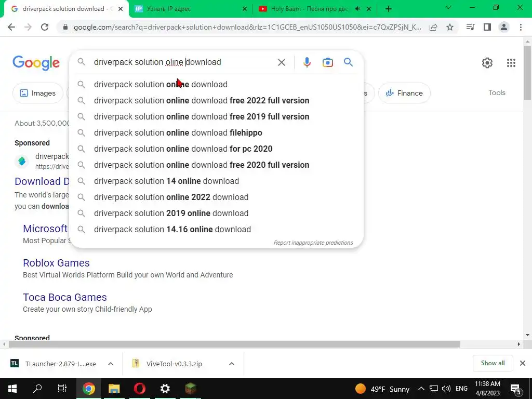Image resolution: width=532 pixels, height=399 pixels.
Task: Bookmark this page with star icon
Action: click(x=449, y=27)
